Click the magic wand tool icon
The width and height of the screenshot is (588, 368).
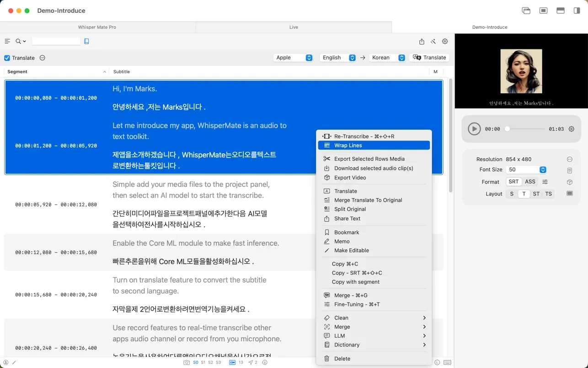point(433,41)
